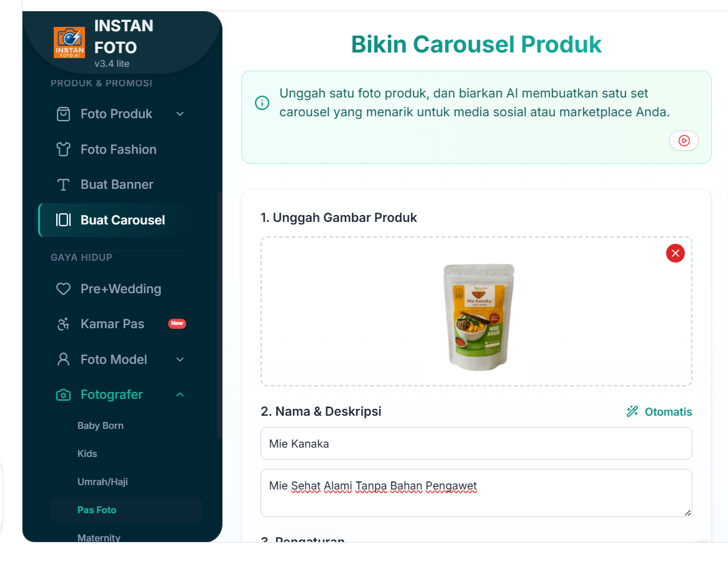Click the shirt icon for Foto Fashion

point(63,149)
